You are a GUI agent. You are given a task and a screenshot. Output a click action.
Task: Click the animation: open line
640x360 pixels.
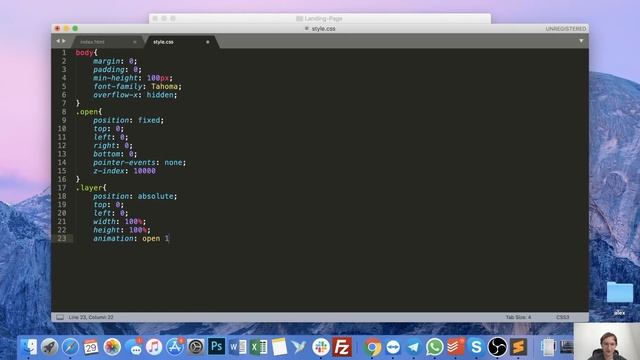tap(131, 238)
